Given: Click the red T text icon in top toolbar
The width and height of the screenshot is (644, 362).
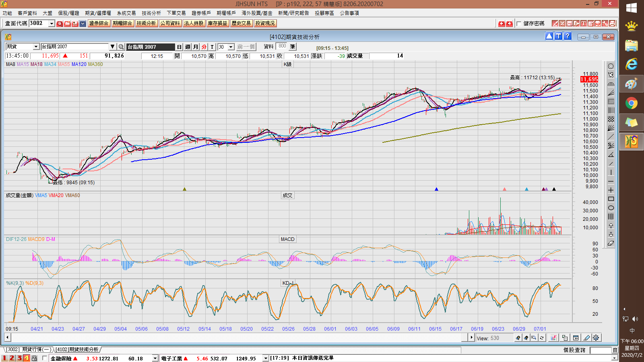Looking at the screenshot, I should [584, 23].
